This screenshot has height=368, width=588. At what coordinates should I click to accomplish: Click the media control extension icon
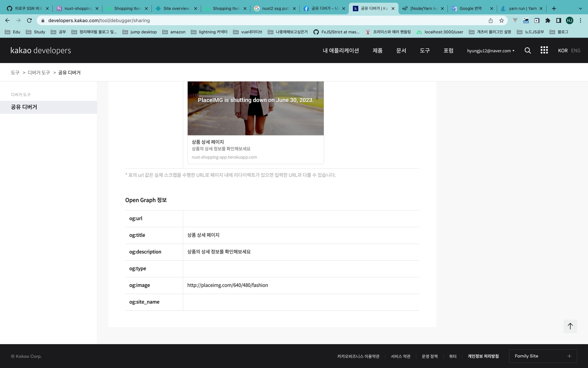[x=537, y=20]
